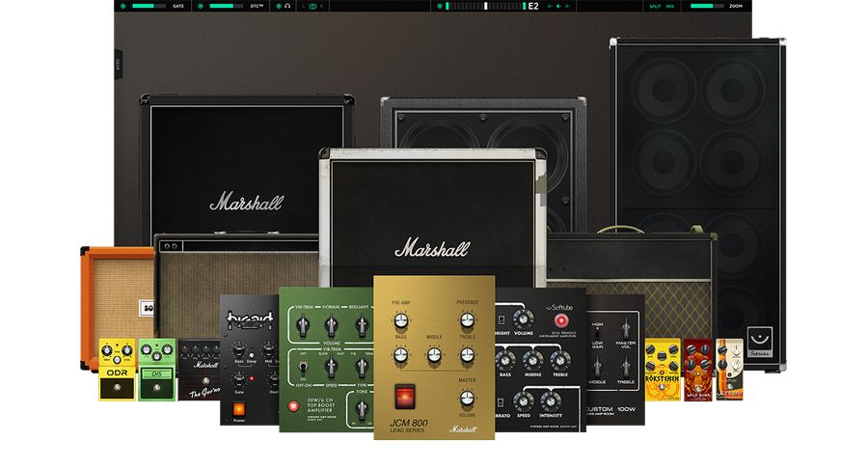Click the ODR yellow pedal footswitch
Screen dimensions: 868x470
click(x=117, y=388)
